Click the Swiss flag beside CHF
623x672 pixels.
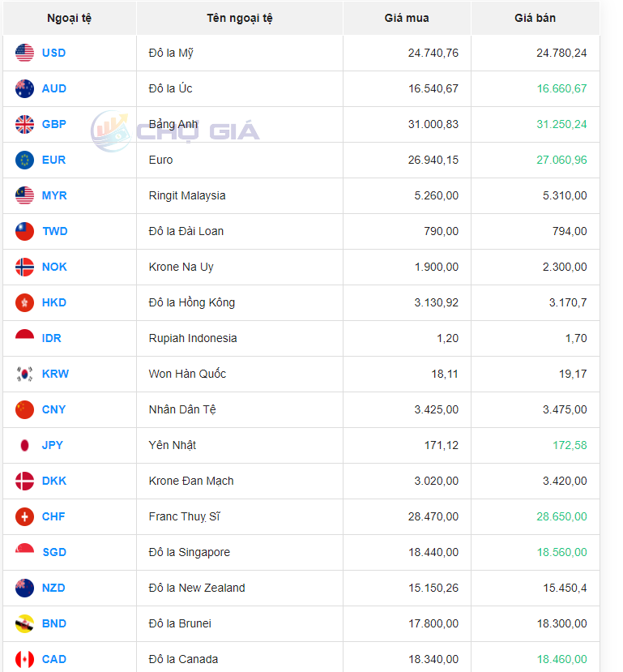(24, 516)
